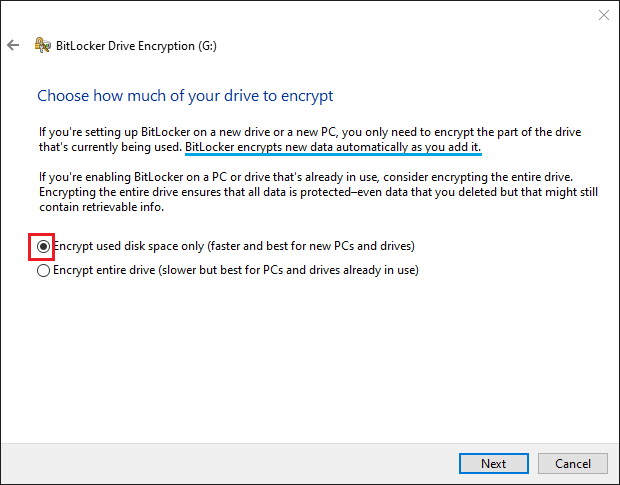Click the underlined "BitLocker encrypts new data automatically" sentence

click(x=333, y=147)
